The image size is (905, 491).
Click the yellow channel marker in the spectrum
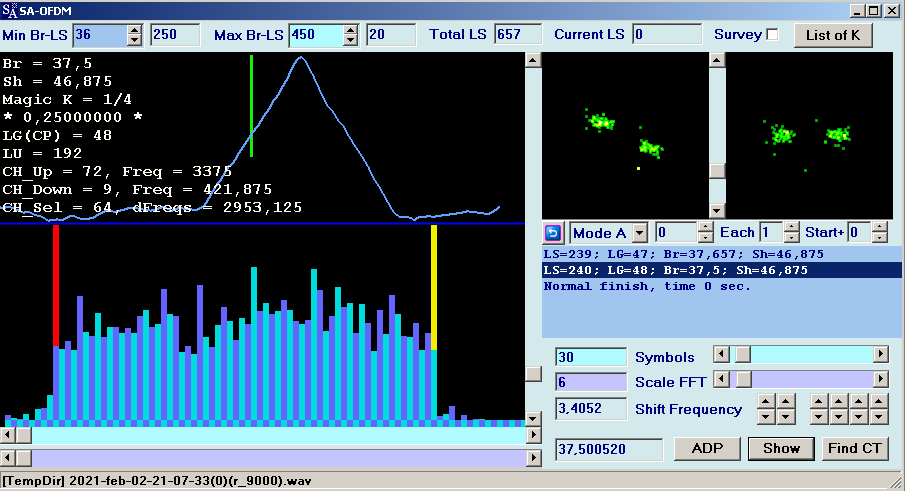coord(434,287)
